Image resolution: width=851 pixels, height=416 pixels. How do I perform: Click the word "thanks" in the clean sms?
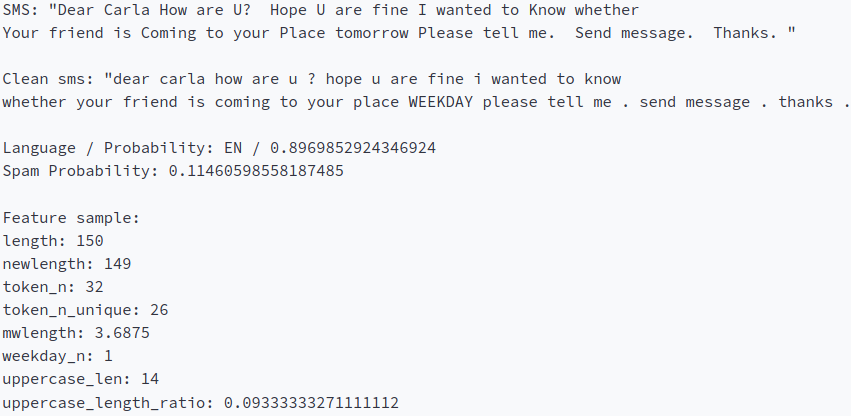click(807, 102)
